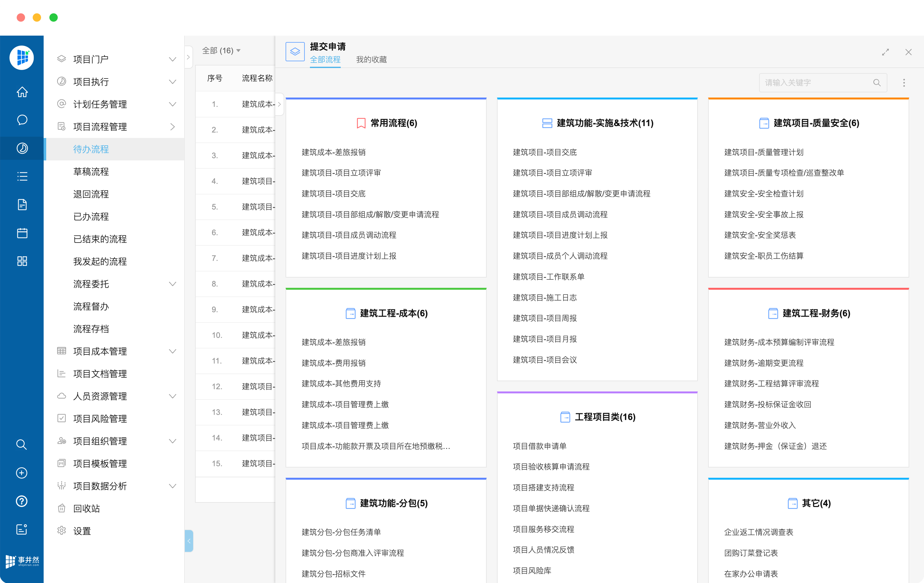The height and width of the screenshot is (583, 924).
Task: Click the expand fullscreen arrows icon
Action: pyautogui.click(x=885, y=52)
